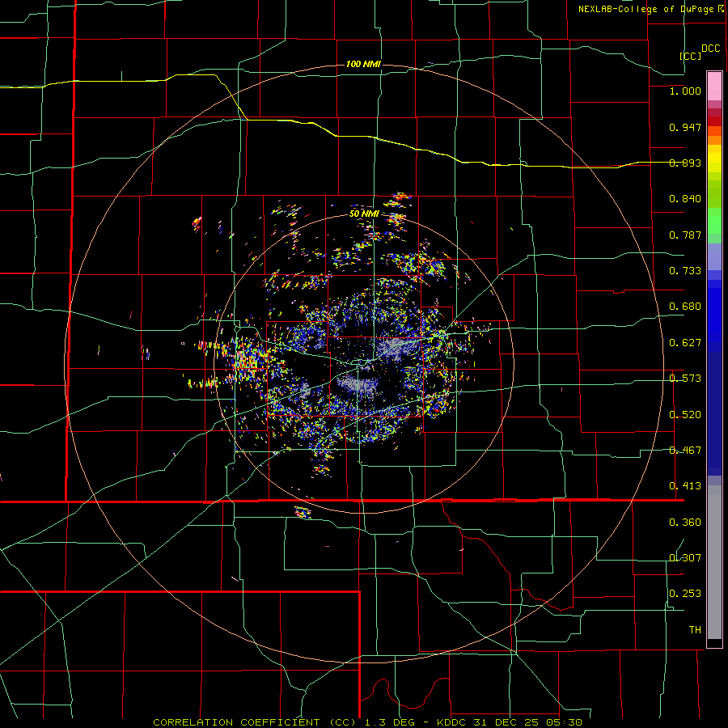Click the DCC radar site label
Viewport: 728px width, 728px height.
point(710,49)
